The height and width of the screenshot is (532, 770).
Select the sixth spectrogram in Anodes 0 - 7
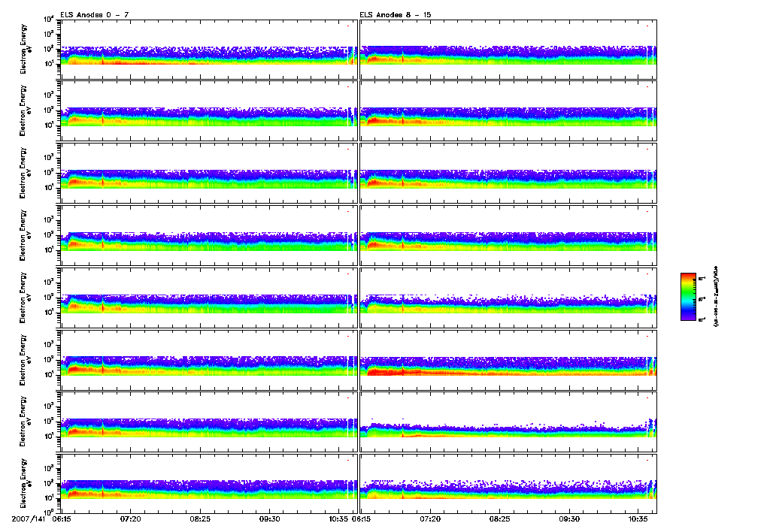tap(209, 360)
